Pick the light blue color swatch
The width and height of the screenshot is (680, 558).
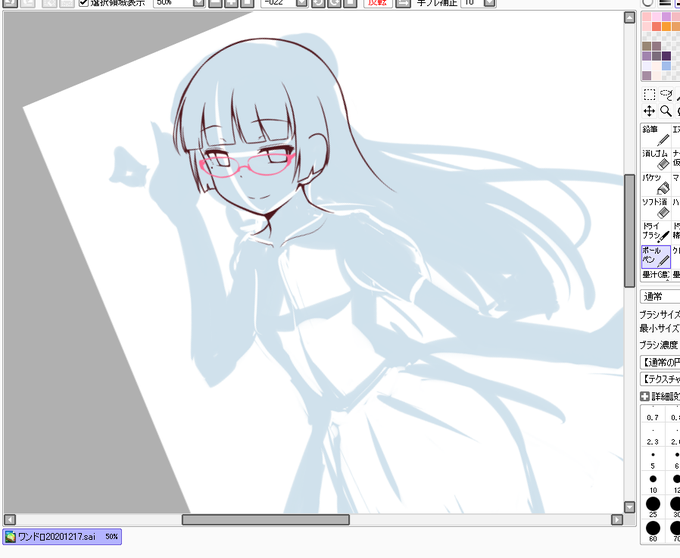[x=666, y=66]
